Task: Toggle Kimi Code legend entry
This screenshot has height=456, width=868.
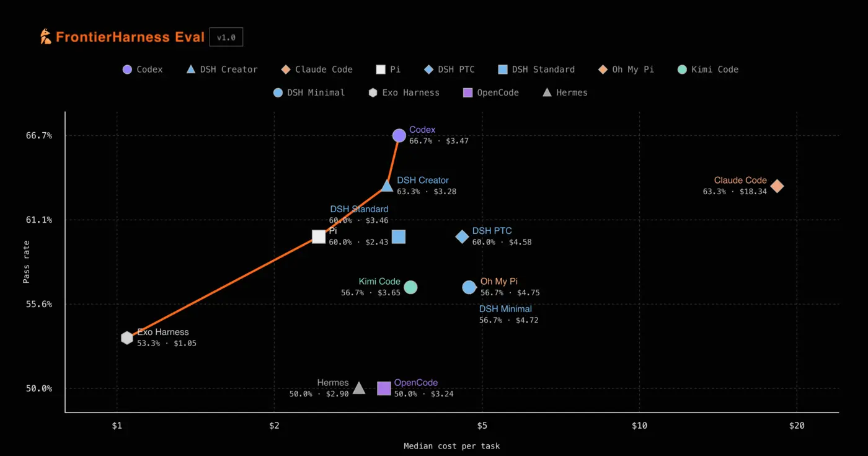Action: pyautogui.click(x=708, y=69)
